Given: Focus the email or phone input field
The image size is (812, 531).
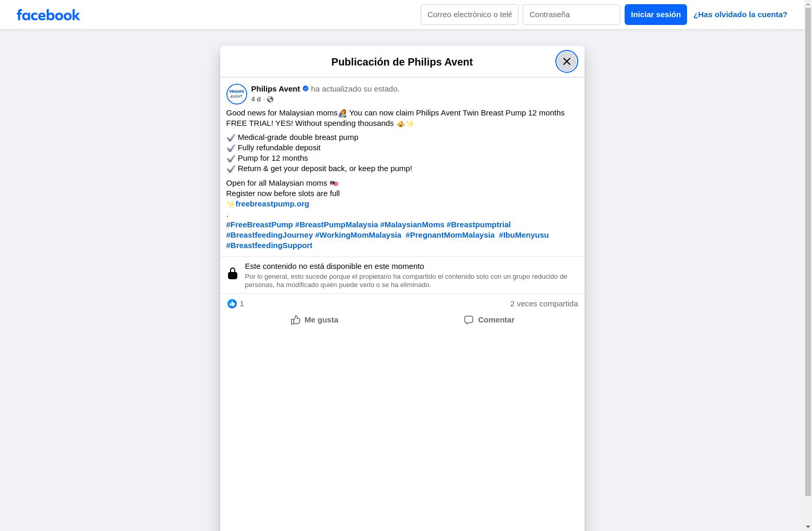Looking at the screenshot, I should [470, 15].
